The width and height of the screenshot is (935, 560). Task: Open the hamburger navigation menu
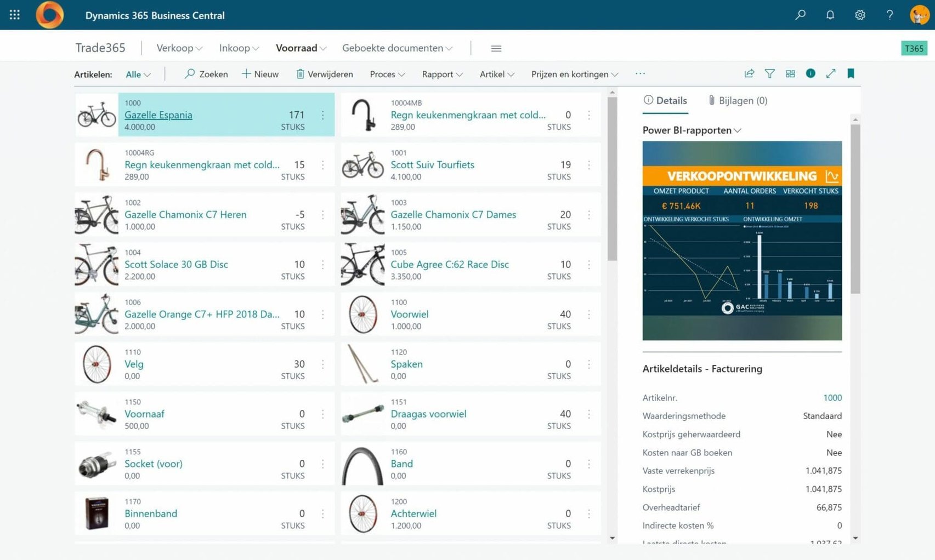click(496, 48)
